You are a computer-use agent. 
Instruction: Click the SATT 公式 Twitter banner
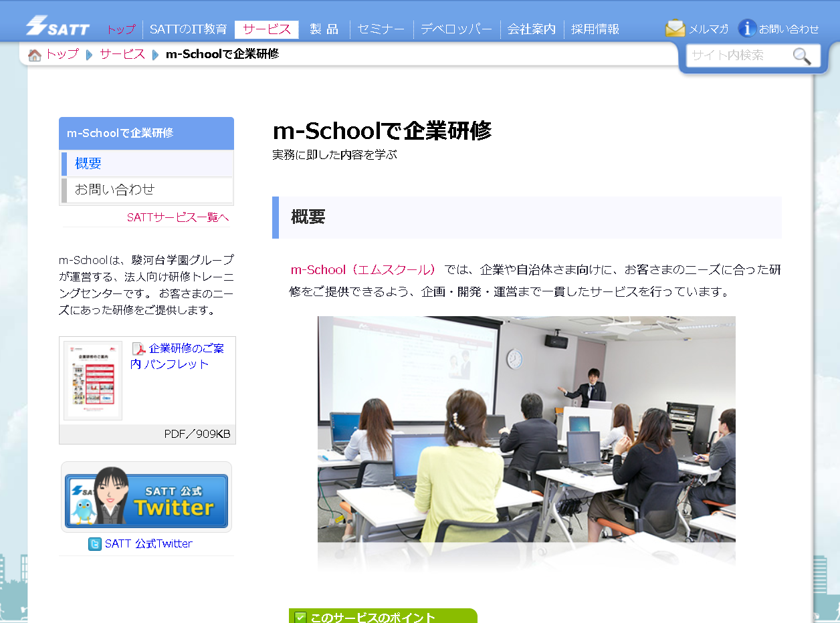(x=146, y=497)
